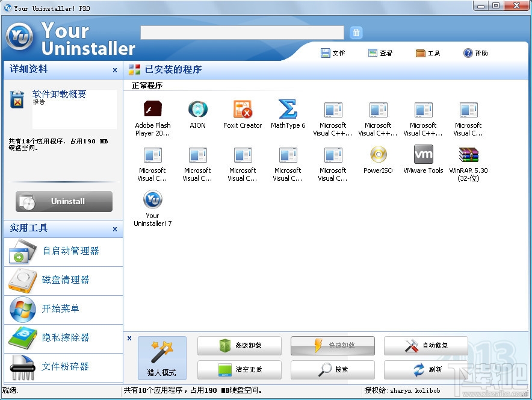Open the 查看 menu
Viewport: 532px width, 400px height.
[x=380, y=53]
